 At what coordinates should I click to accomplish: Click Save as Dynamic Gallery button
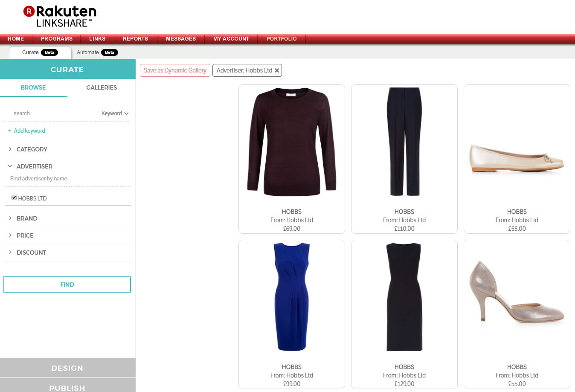click(x=175, y=71)
